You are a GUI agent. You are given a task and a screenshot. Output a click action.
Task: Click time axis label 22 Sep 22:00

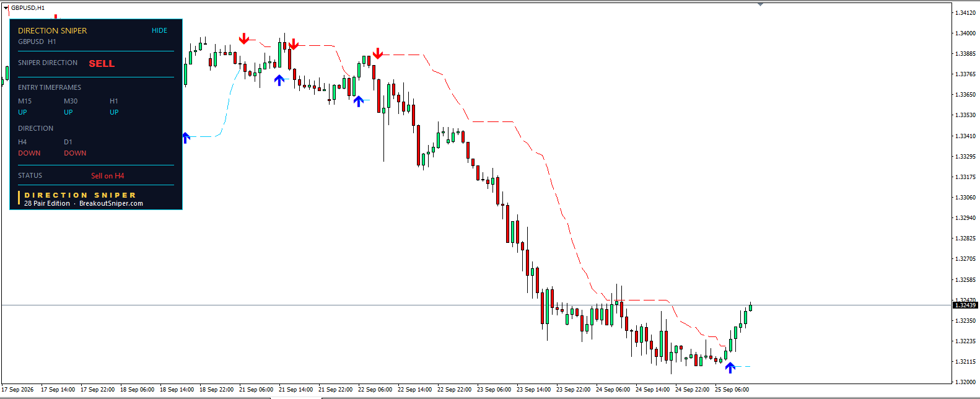(454, 390)
